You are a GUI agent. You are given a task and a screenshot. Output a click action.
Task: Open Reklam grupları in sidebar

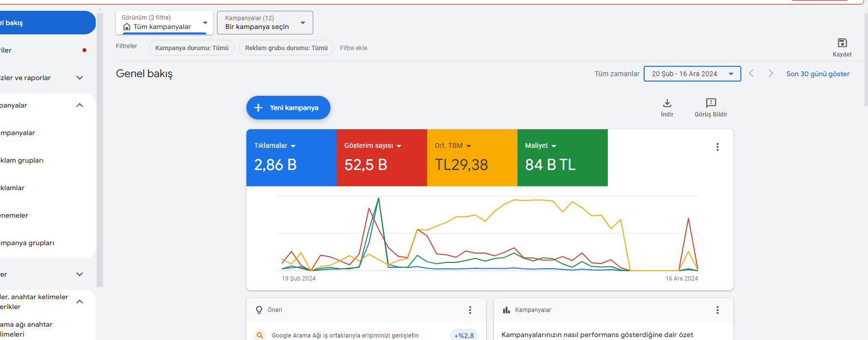coord(22,160)
